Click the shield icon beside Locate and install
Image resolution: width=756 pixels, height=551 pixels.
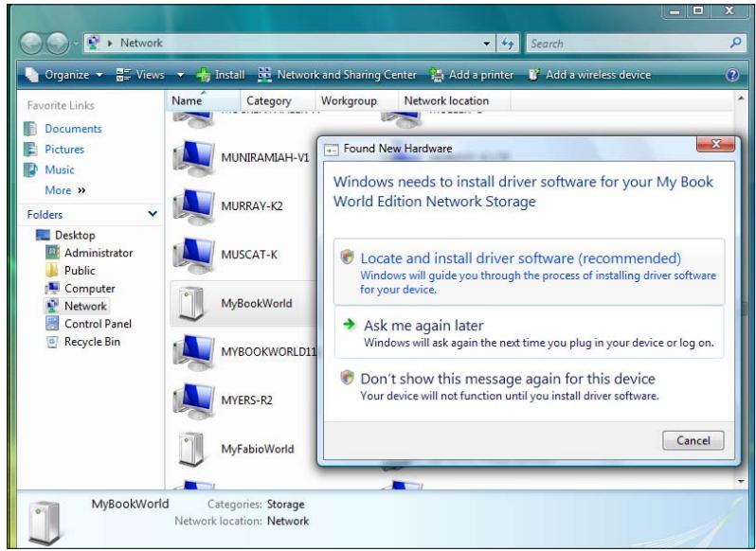[x=347, y=257]
